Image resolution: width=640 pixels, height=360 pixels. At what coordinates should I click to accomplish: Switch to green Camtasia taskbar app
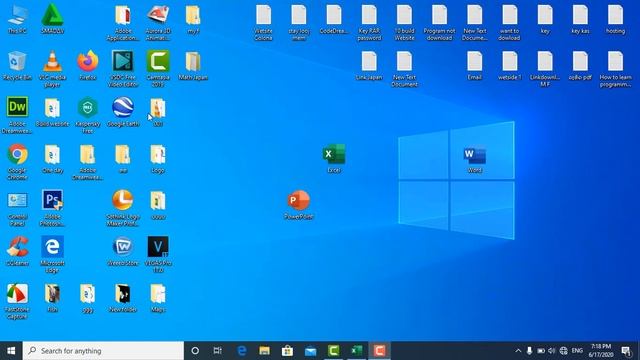333,351
